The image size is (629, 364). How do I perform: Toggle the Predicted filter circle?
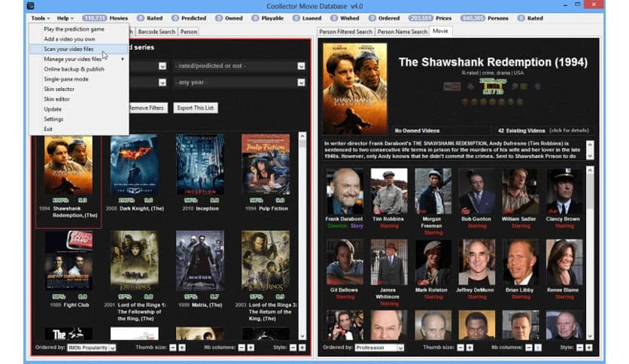click(175, 18)
